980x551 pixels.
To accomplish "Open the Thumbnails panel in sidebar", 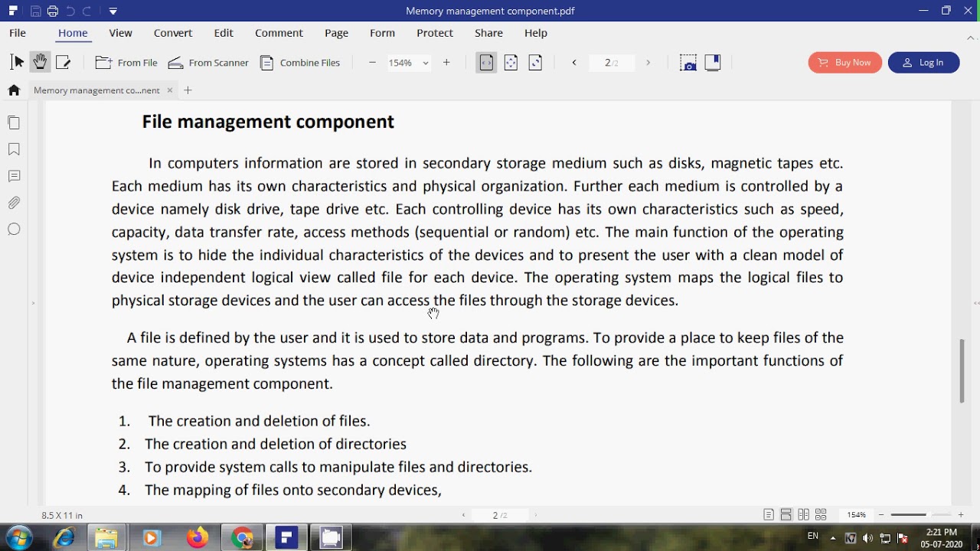I will [14, 122].
